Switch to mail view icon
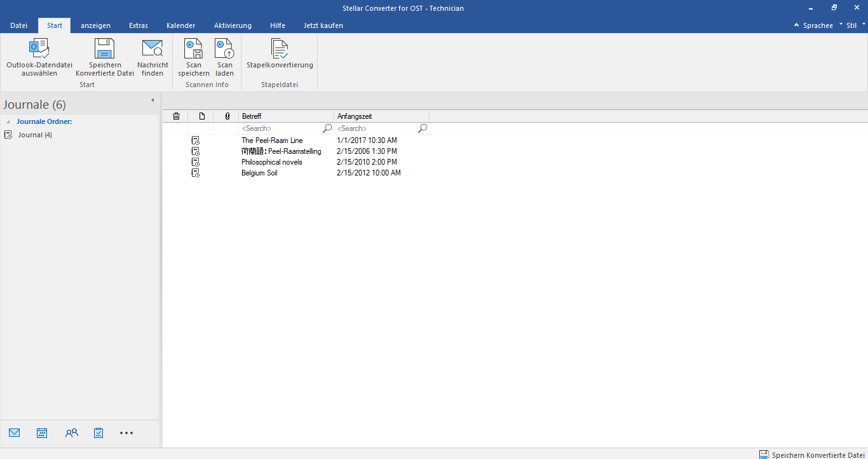The width and height of the screenshot is (868, 459). (15, 433)
